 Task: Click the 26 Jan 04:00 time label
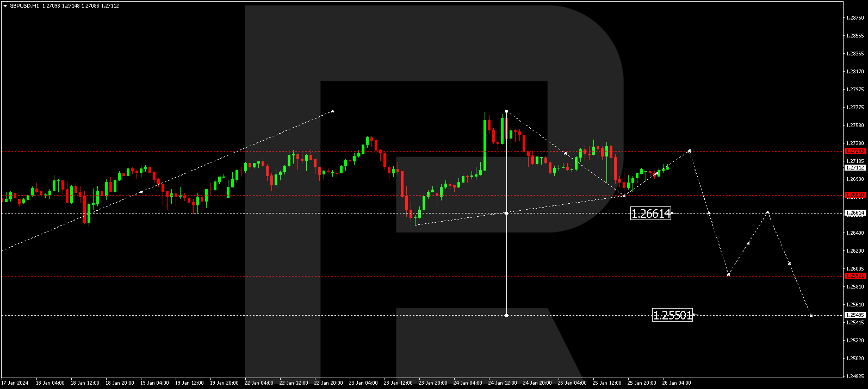pyautogui.click(x=676, y=383)
